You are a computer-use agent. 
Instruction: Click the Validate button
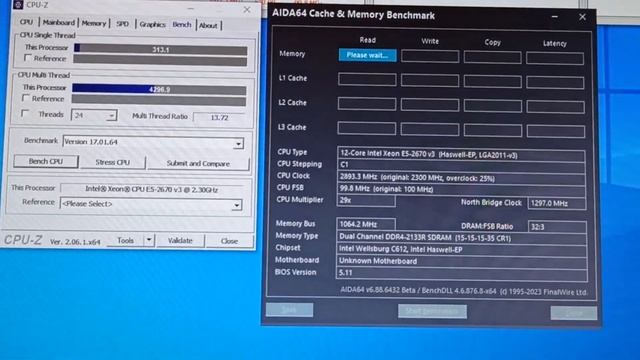[180, 240]
